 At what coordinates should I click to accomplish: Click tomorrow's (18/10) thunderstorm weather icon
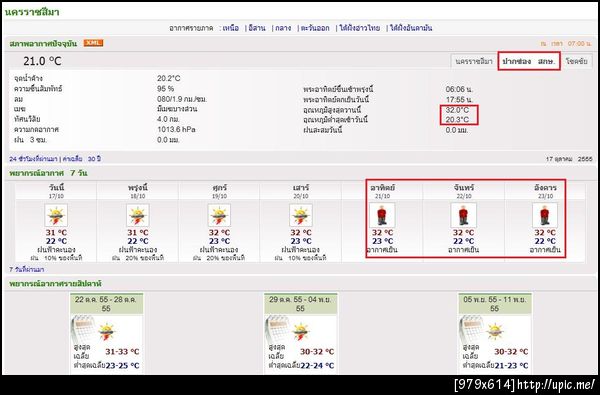(x=138, y=215)
